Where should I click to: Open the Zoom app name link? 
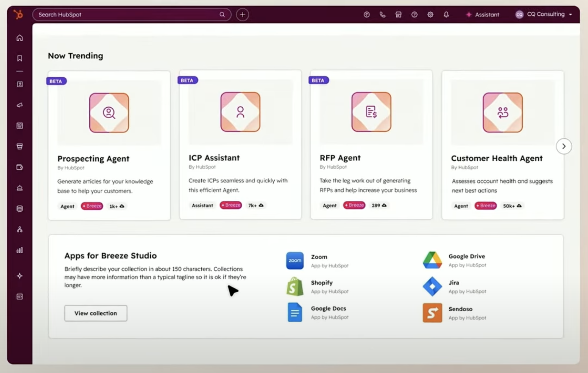pos(319,257)
